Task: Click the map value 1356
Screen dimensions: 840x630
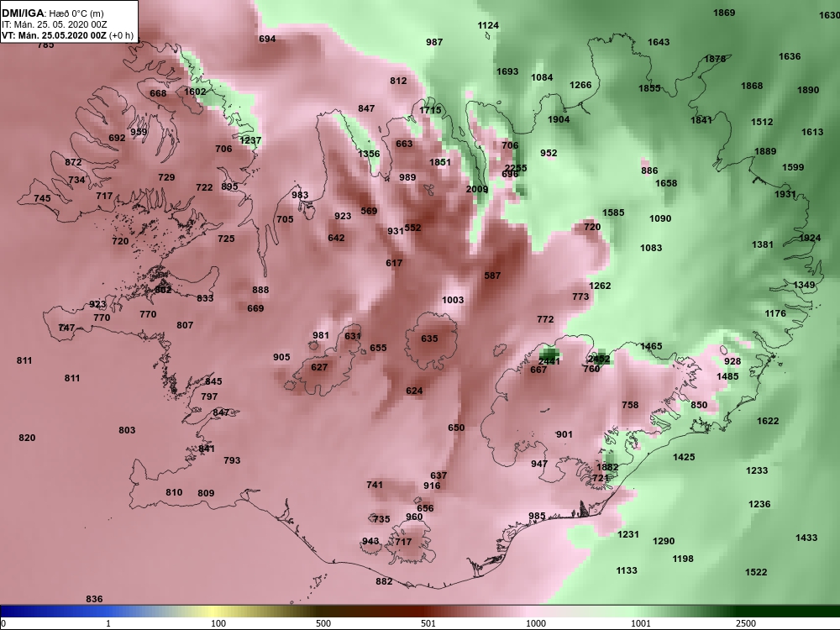Action: 369,154
